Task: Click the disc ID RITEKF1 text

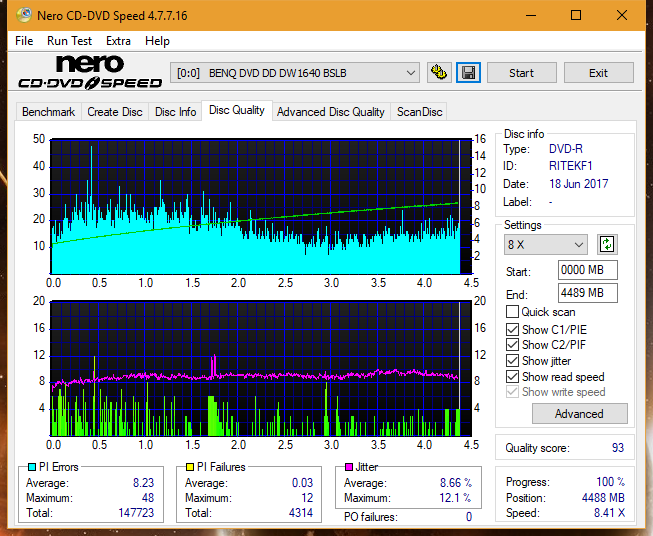Action: pos(570,166)
